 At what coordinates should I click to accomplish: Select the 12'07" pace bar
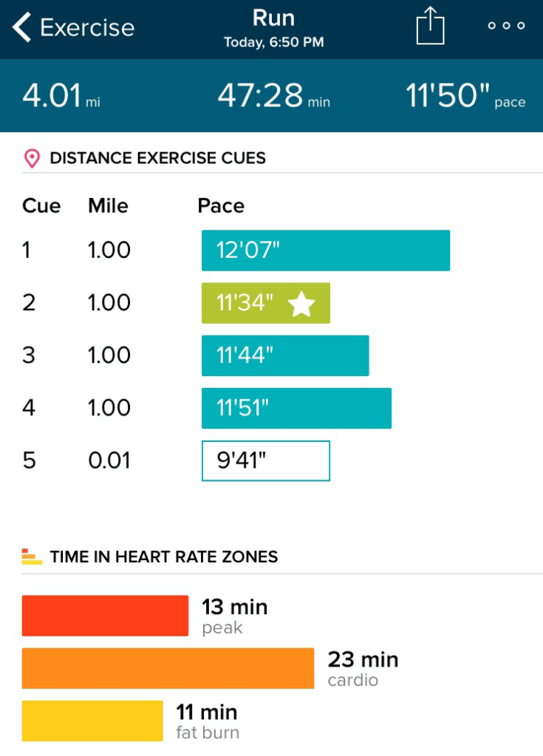pyautogui.click(x=325, y=251)
